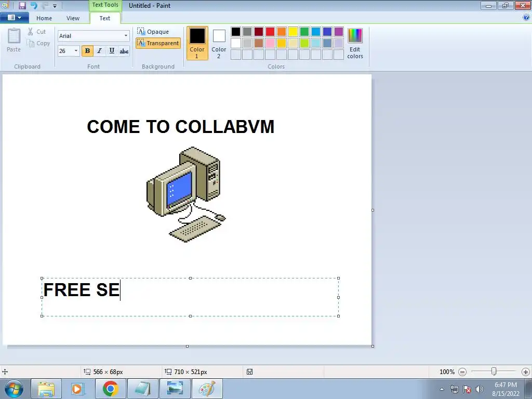
Task: Open the Customize Quick Access Toolbar arrow
Action: point(55,6)
